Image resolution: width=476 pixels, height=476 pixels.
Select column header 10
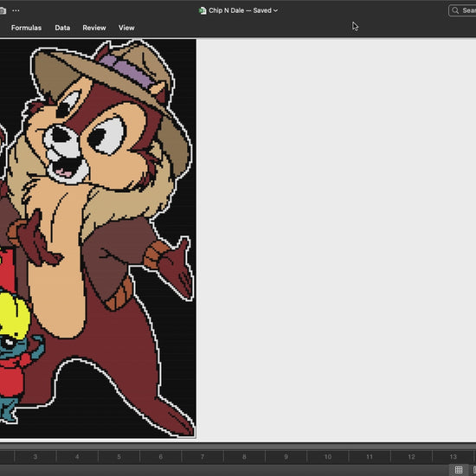coord(328,457)
